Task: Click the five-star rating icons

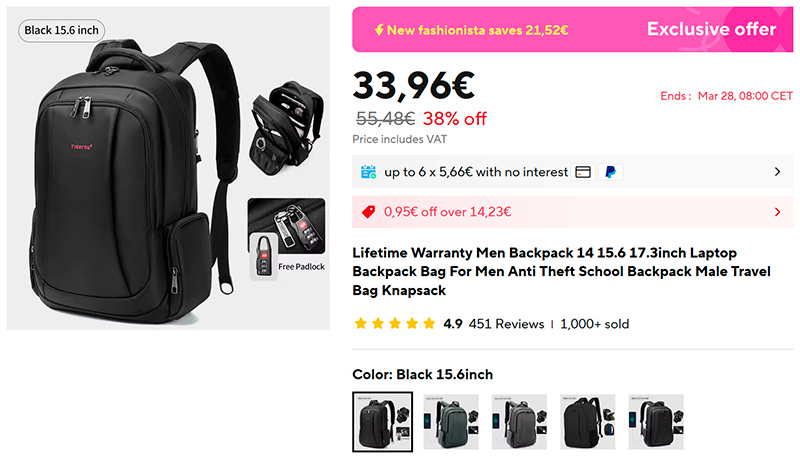Action: click(395, 324)
